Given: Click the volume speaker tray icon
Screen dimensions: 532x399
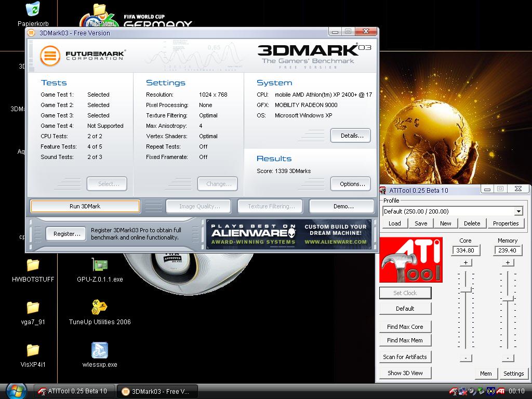Looking at the screenshot, I should pyautogui.click(x=472, y=391).
